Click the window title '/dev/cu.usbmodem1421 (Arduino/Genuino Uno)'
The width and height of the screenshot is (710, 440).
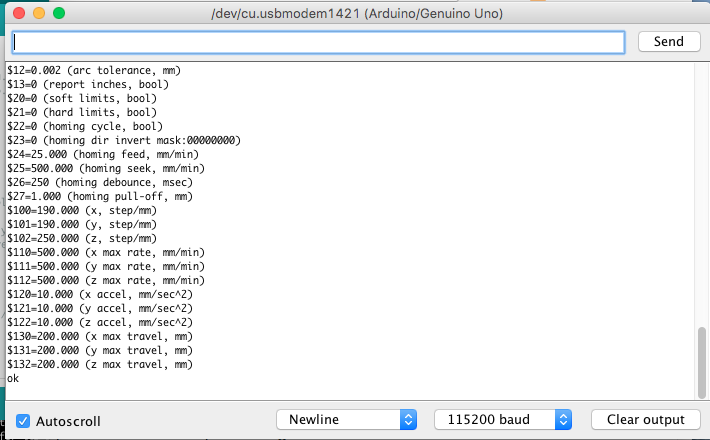pyautogui.click(x=357, y=14)
